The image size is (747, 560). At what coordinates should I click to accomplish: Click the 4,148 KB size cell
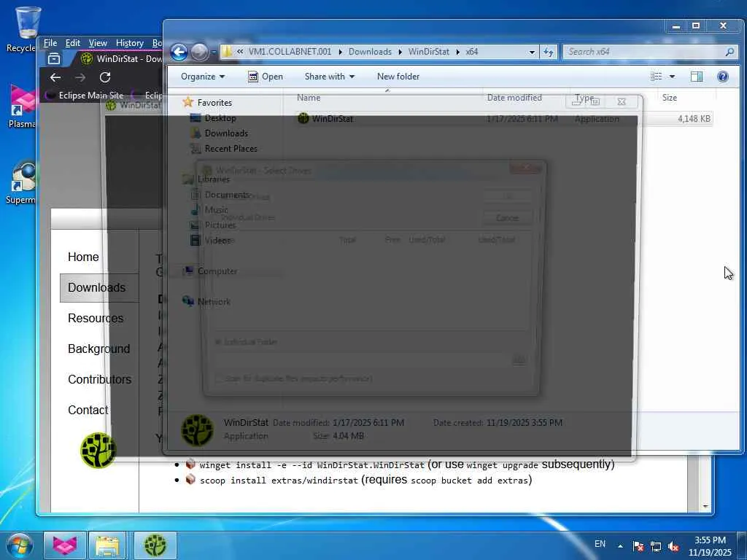694,119
